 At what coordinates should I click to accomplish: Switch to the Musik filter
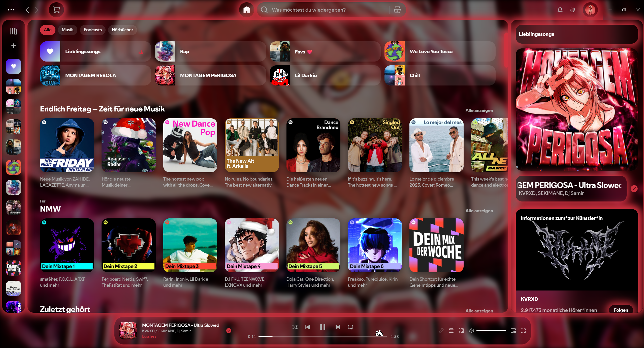67,30
